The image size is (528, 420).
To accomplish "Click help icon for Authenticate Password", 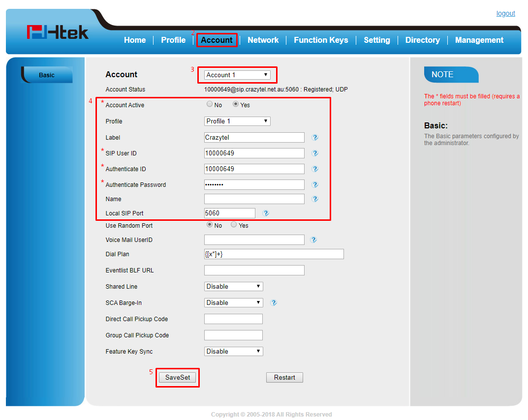I will pos(315,185).
